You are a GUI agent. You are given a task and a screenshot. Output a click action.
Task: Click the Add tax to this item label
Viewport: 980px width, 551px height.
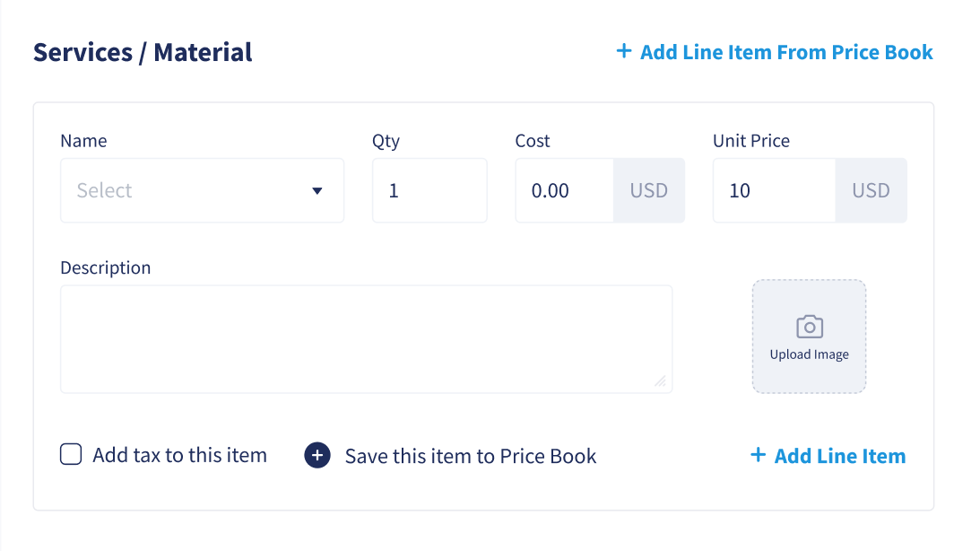pos(180,455)
